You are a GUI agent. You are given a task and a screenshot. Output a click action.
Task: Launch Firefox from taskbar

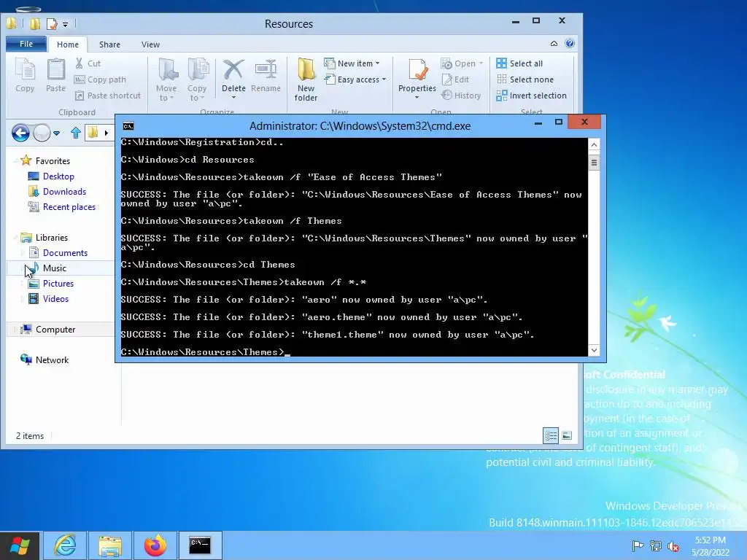click(155, 545)
